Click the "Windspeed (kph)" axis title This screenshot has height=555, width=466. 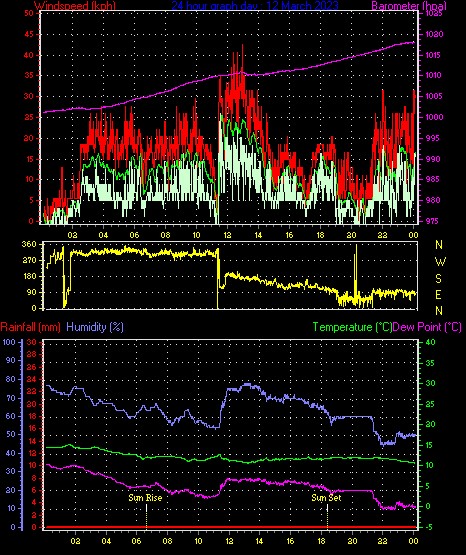click(x=75, y=6)
